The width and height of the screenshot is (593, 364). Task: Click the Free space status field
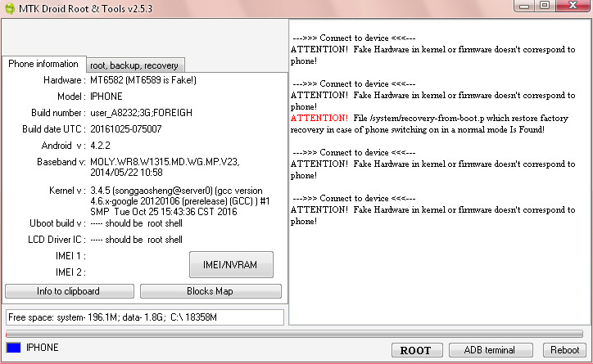[x=144, y=317]
